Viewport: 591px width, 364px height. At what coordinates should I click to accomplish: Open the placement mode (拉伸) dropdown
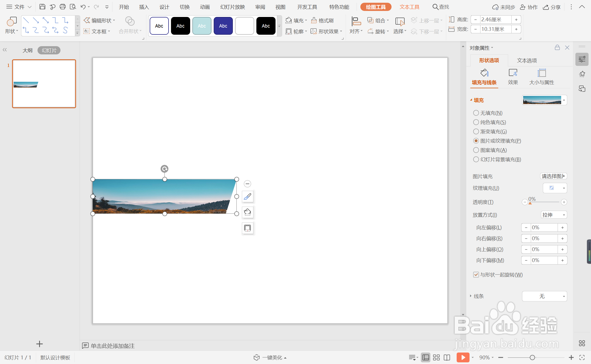[554, 215]
